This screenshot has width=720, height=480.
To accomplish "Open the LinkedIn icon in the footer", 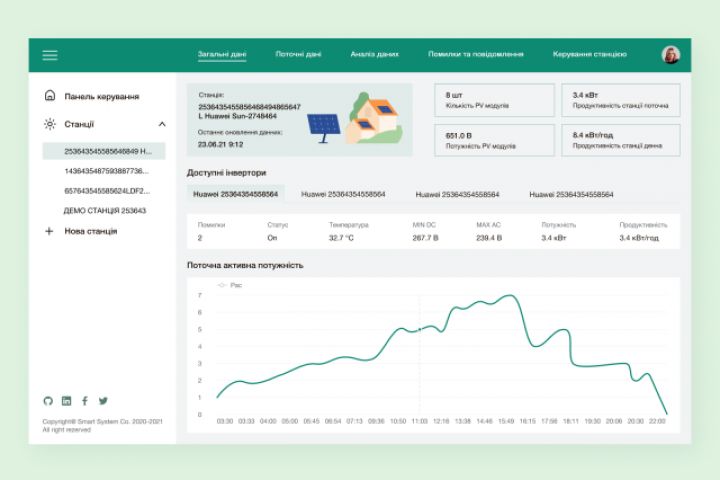I will (x=67, y=401).
